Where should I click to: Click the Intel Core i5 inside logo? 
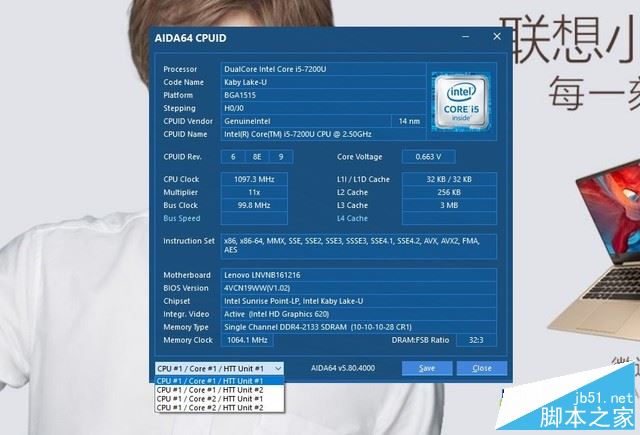coord(461,101)
